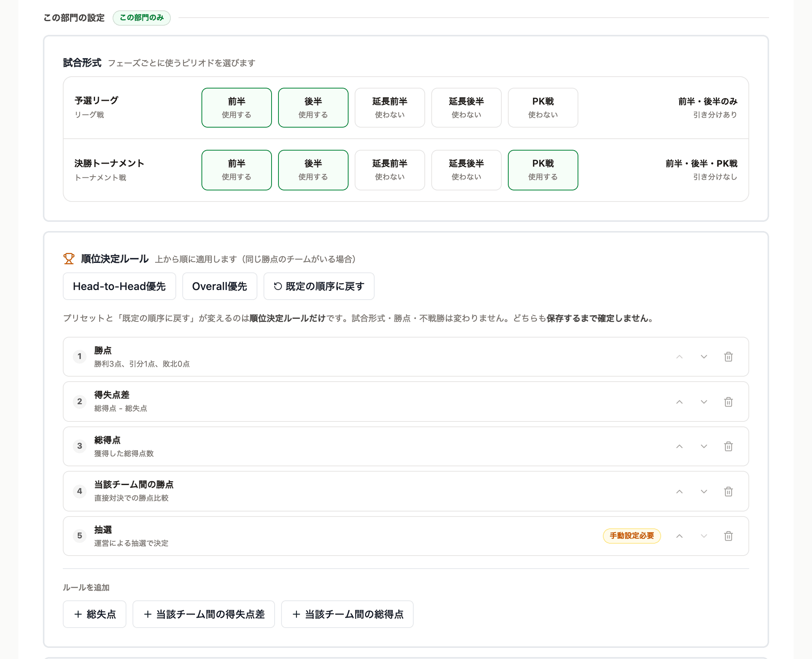Move 得失点差 rule up
This screenshot has height=659, width=812.
click(679, 402)
